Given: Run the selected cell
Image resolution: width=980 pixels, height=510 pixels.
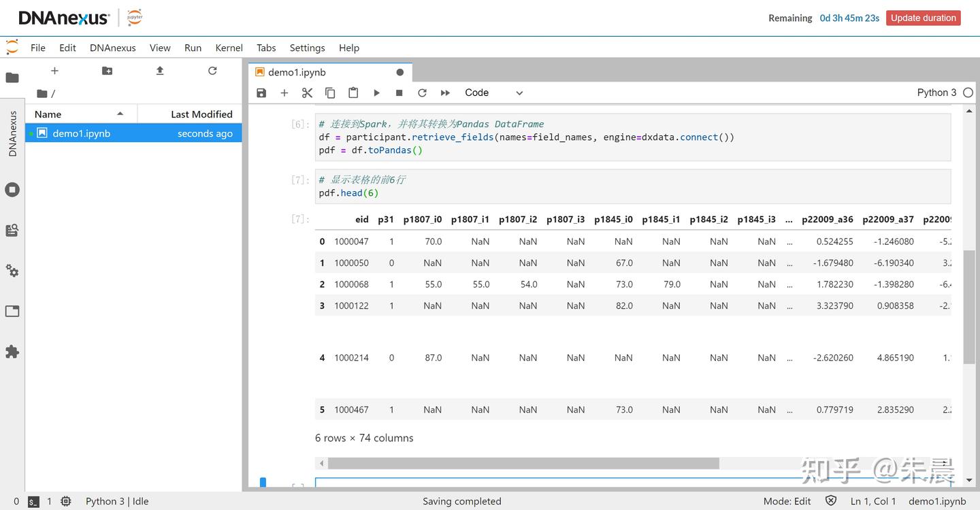Looking at the screenshot, I should coord(376,93).
